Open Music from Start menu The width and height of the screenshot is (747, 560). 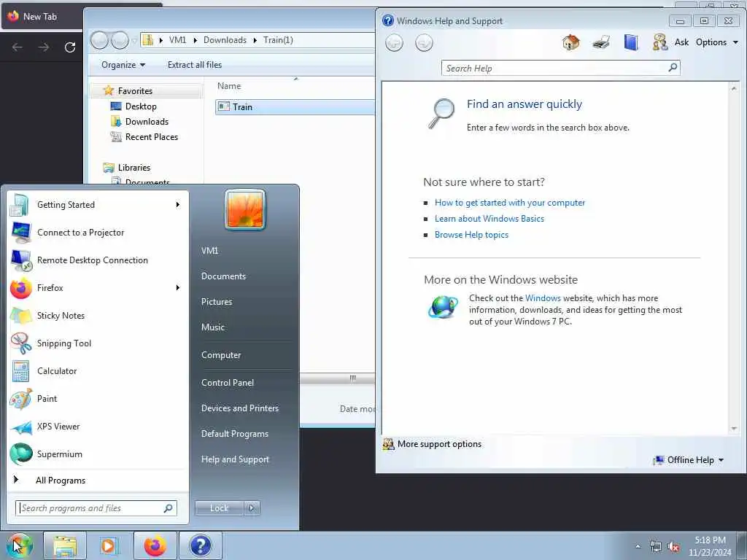(213, 327)
